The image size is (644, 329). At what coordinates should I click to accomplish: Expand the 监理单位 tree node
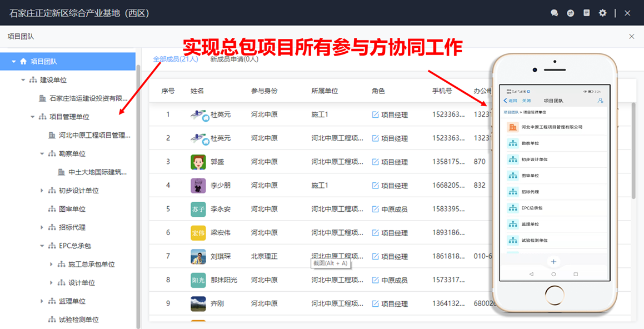point(42,301)
